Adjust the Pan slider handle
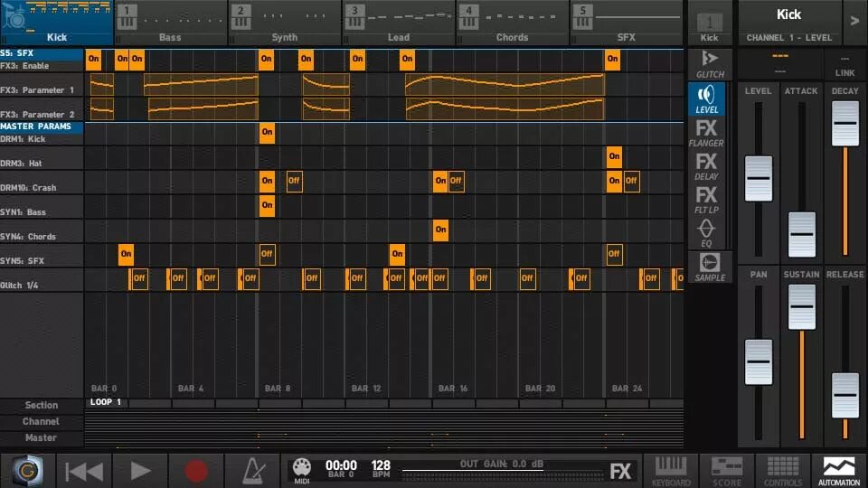This screenshot has height=488, width=868. [759, 361]
